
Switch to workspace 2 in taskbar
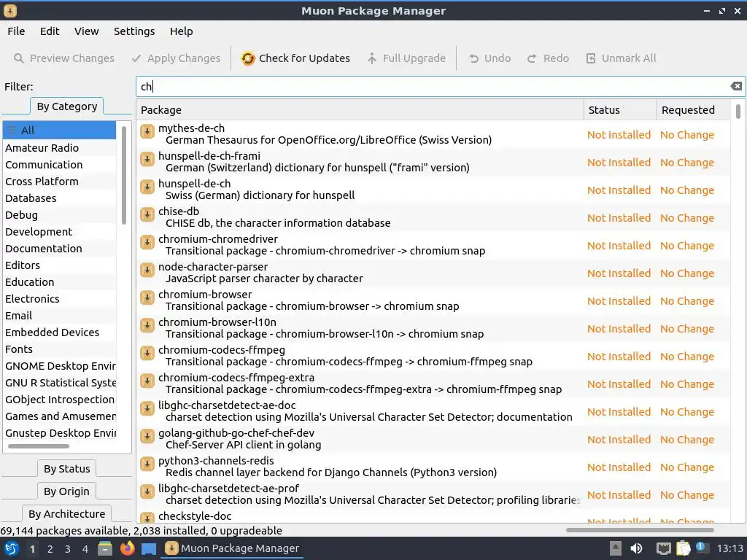(50, 549)
